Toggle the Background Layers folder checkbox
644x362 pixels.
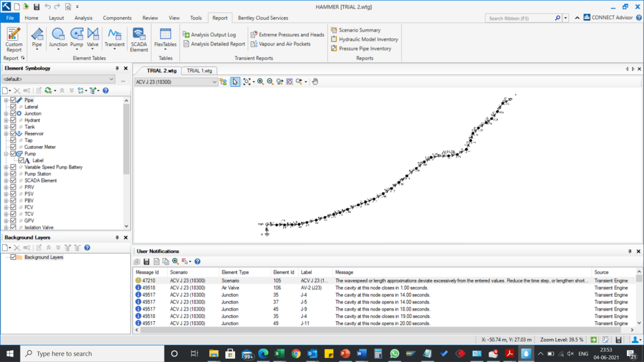[x=13, y=257]
